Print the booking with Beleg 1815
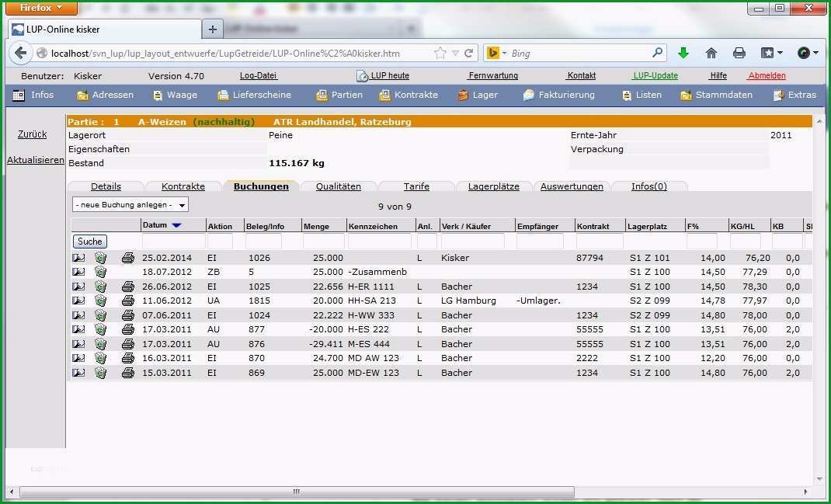This screenshot has width=831, height=504. pos(127,301)
